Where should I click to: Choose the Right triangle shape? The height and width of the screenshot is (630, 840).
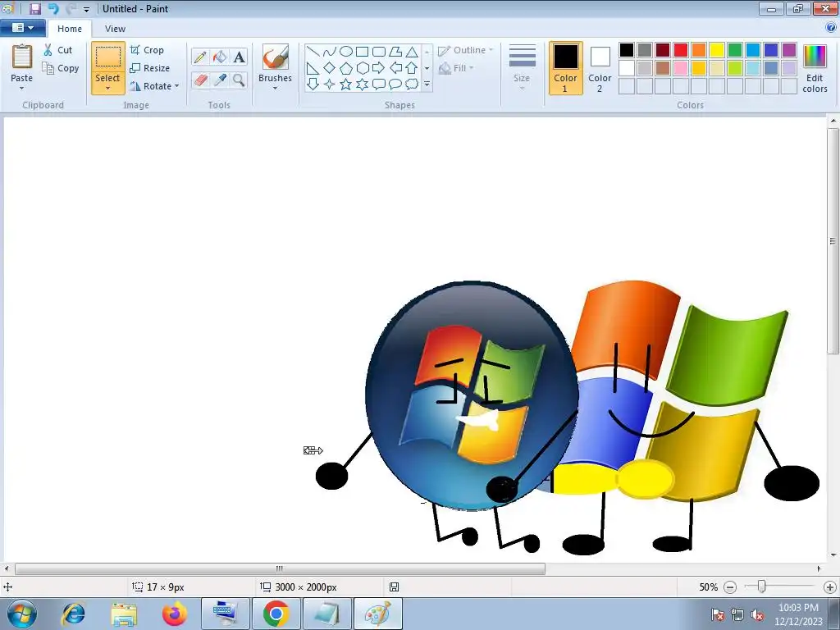click(313, 68)
